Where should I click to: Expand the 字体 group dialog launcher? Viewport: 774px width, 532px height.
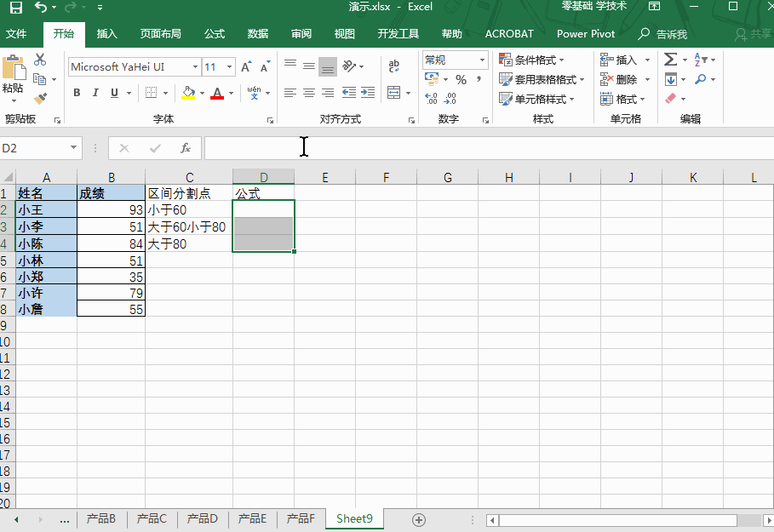[270, 120]
